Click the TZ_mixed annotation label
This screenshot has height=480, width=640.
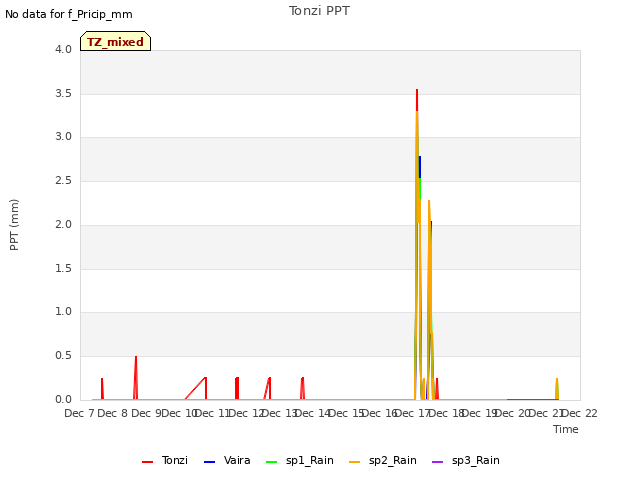pyautogui.click(x=116, y=41)
